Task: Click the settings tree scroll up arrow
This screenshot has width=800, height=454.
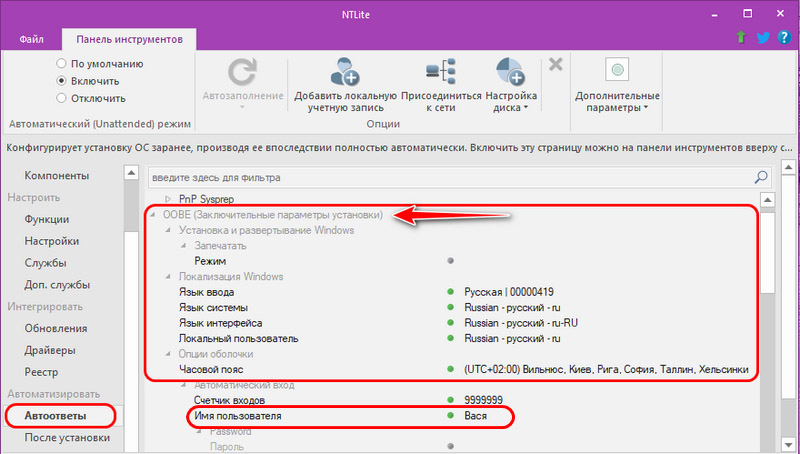Action: click(767, 199)
